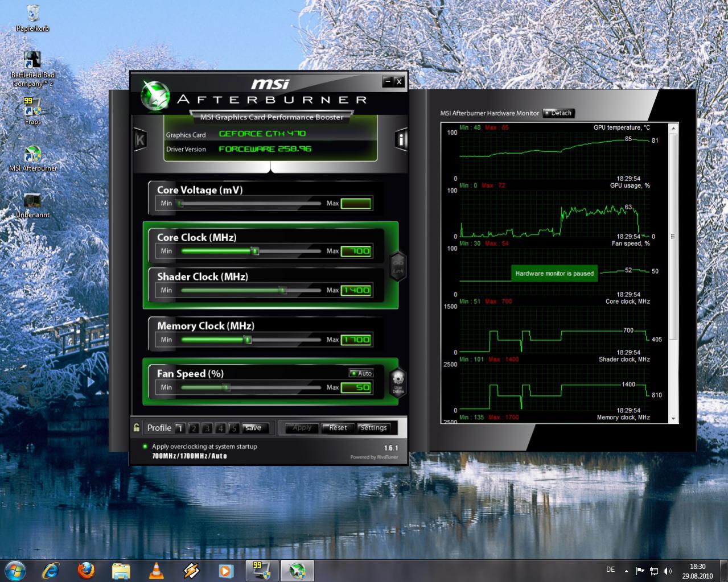Image resolution: width=728 pixels, height=582 pixels.
Task: Click the Core Clock slider handle
Action: [x=256, y=251]
